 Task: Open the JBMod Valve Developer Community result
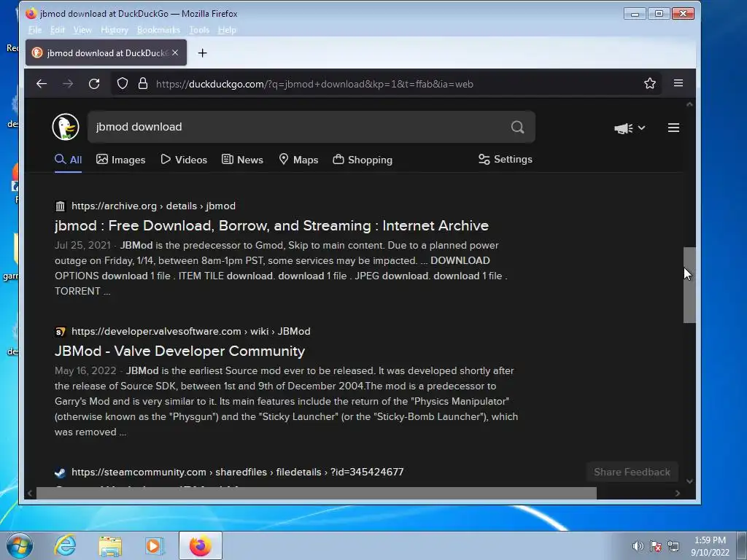point(179,351)
